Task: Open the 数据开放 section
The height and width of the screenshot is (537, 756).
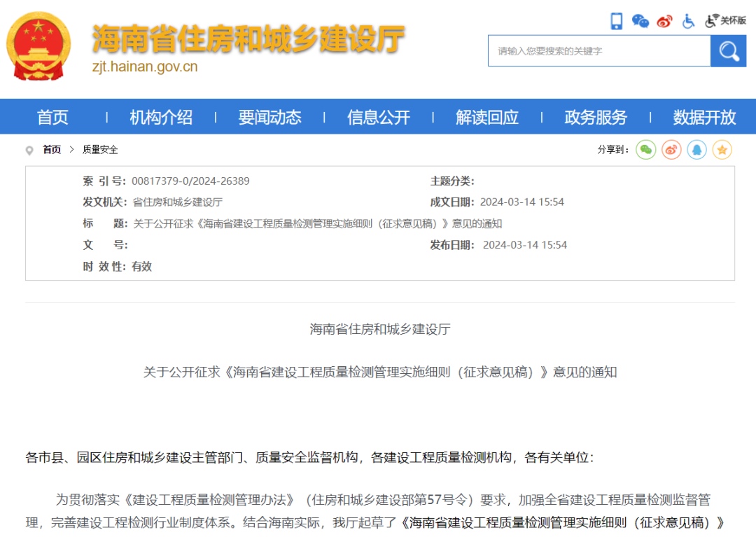Action: pyautogui.click(x=703, y=117)
